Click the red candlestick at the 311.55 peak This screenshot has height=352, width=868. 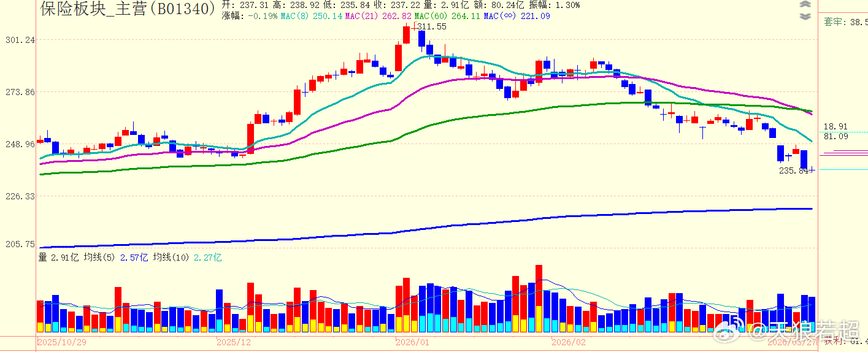406,34
